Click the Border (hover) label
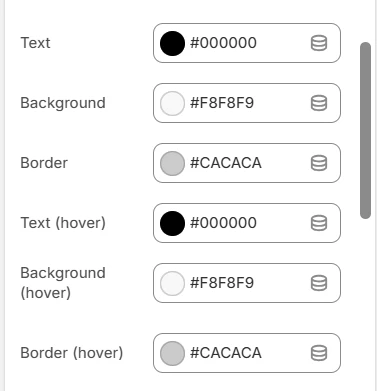The width and height of the screenshot is (377, 391). pos(72,353)
